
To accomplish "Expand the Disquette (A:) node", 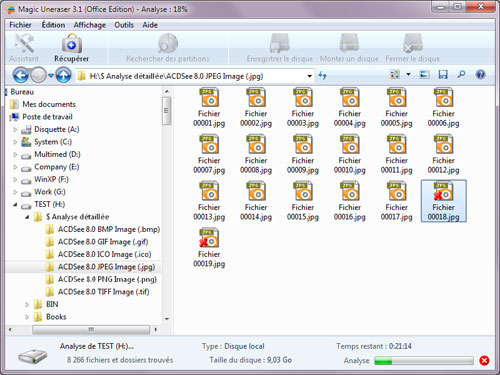I will [15, 129].
